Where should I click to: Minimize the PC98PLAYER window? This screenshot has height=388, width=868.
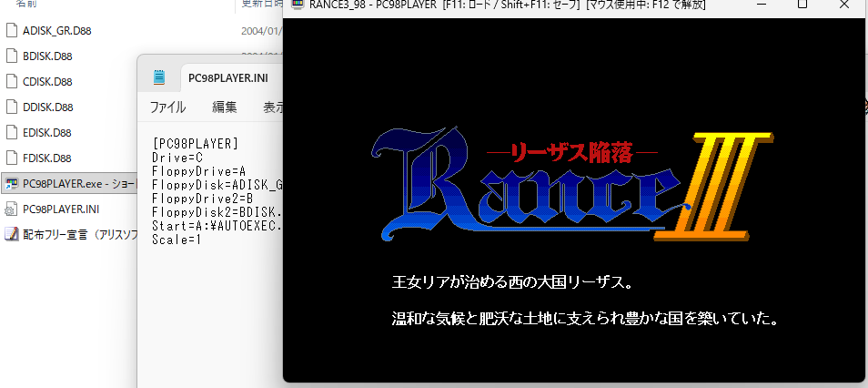pyautogui.click(x=762, y=5)
